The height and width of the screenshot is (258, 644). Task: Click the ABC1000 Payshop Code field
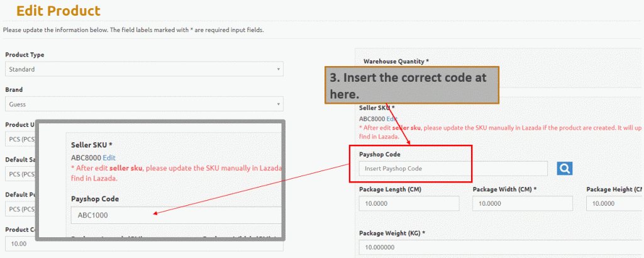click(x=177, y=215)
